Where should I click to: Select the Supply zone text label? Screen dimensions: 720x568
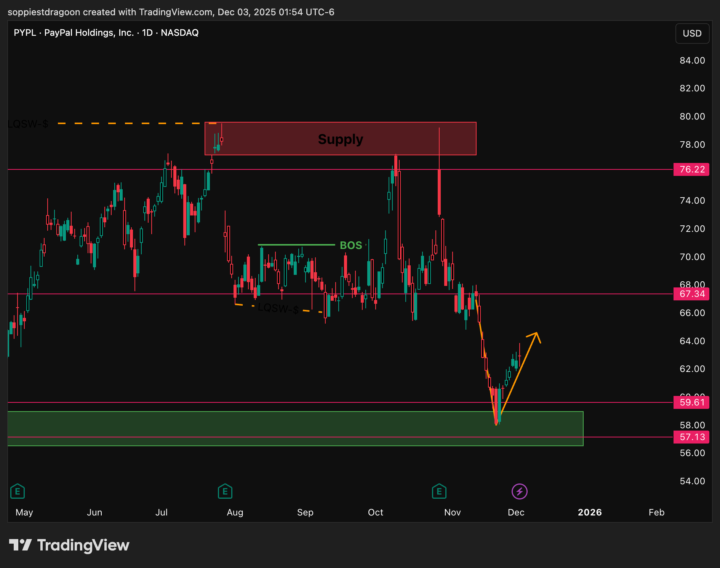click(x=340, y=139)
